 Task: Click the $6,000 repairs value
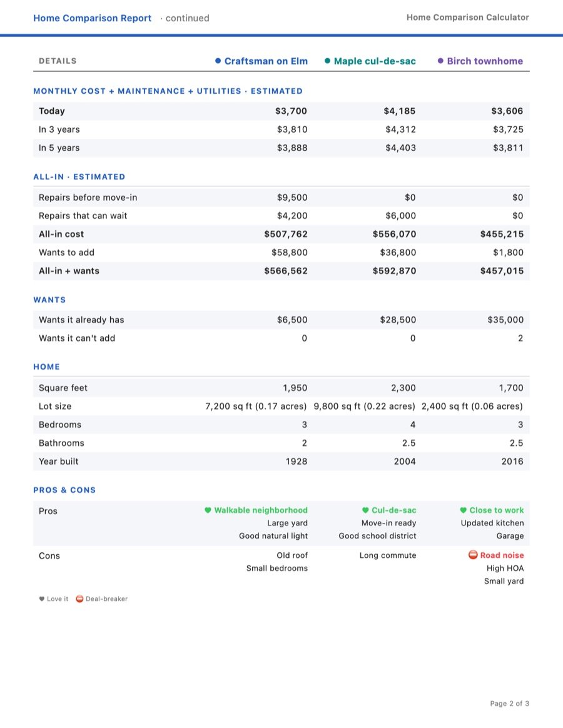click(400, 215)
